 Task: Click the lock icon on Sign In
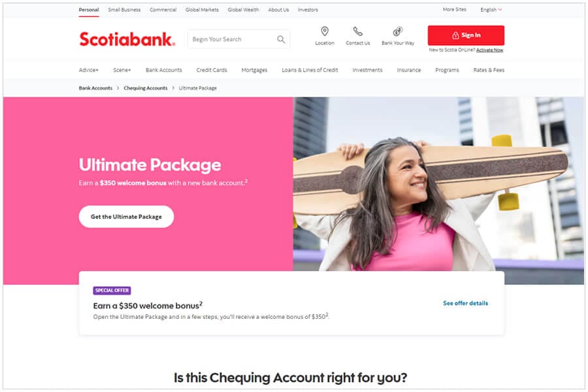455,35
